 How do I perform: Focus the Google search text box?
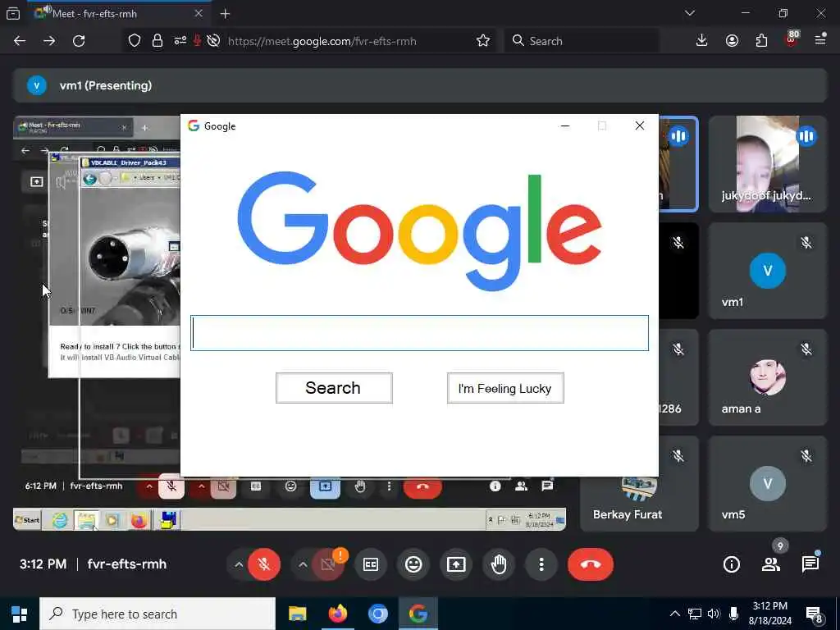(x=419, y=333)
